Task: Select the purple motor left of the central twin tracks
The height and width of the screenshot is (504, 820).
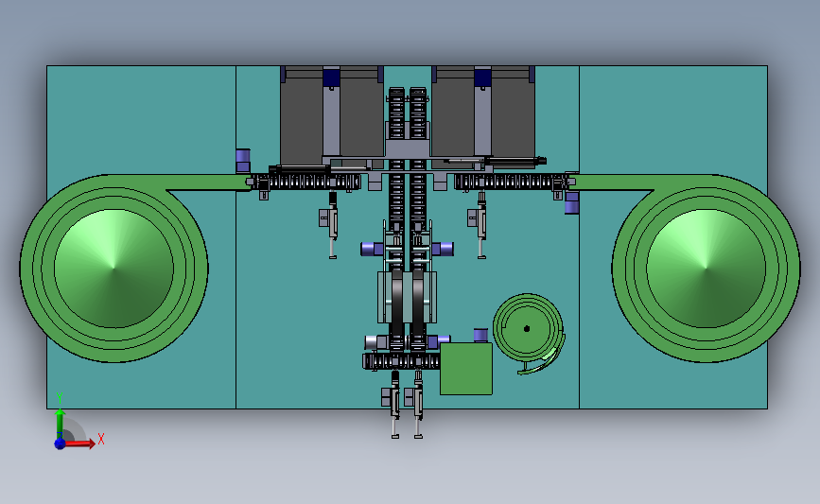Action: [372, 249]
